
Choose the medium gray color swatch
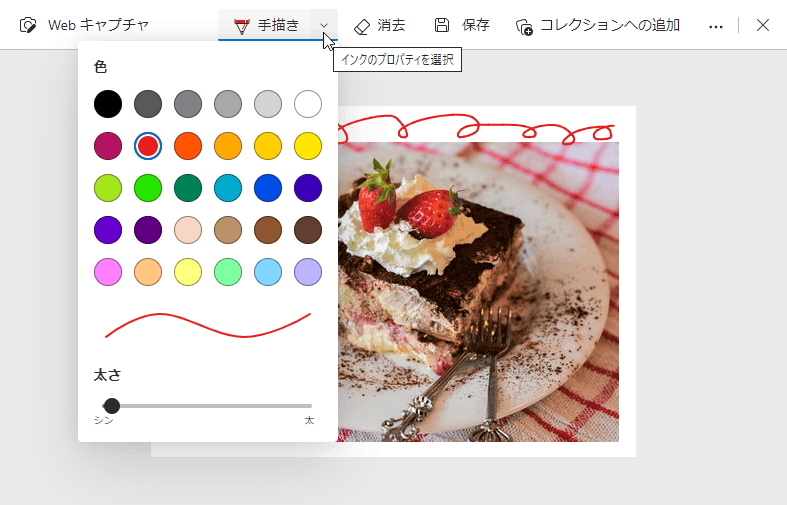pos(188,104)
